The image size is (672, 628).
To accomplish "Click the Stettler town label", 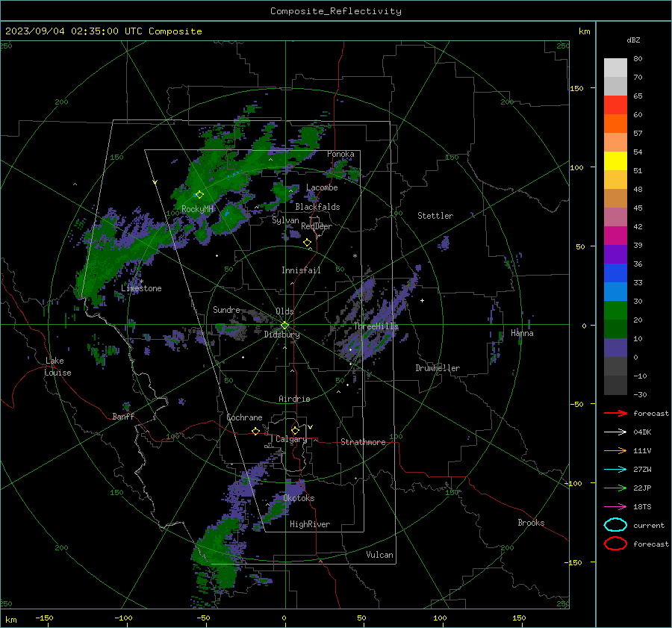I will [x=435, y=216].
